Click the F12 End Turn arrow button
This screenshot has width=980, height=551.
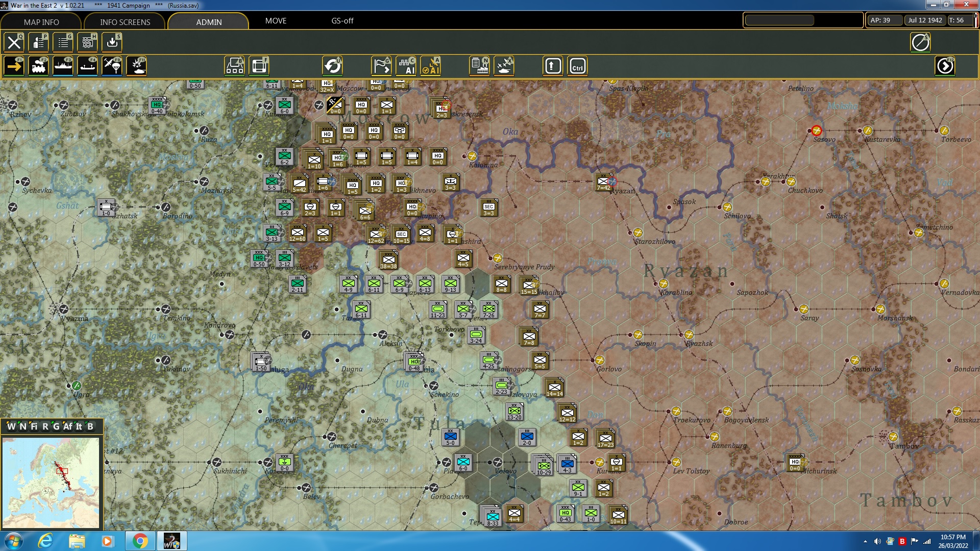click(945, 66)
